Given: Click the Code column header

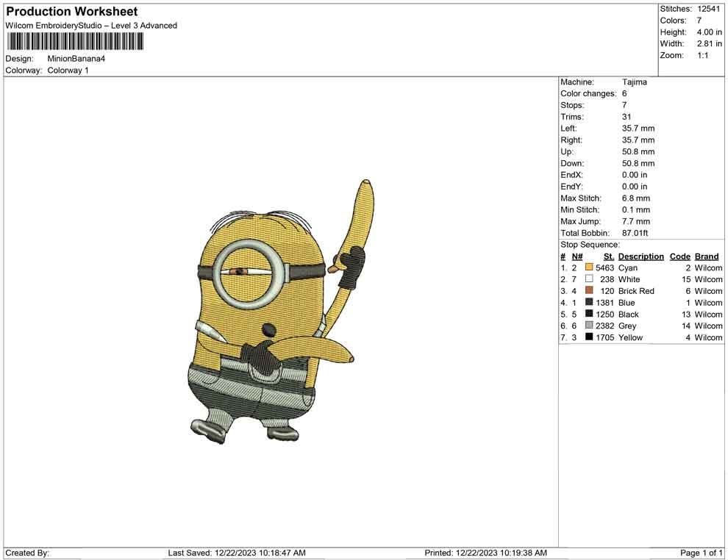Looking at the screenshot, I should [679, 256].
